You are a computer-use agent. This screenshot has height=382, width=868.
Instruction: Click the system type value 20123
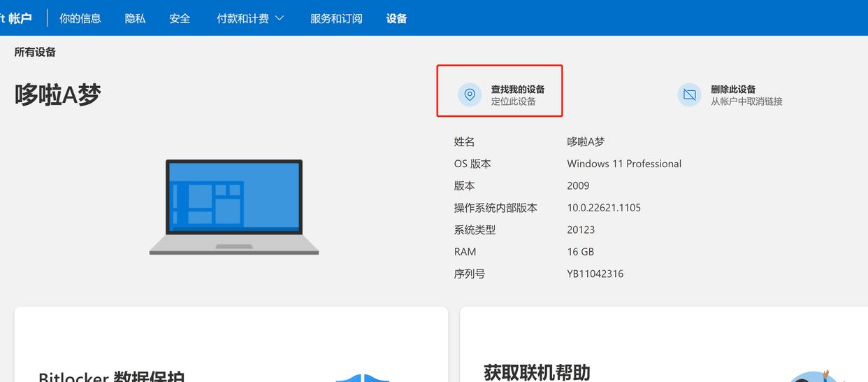(581, 229)
